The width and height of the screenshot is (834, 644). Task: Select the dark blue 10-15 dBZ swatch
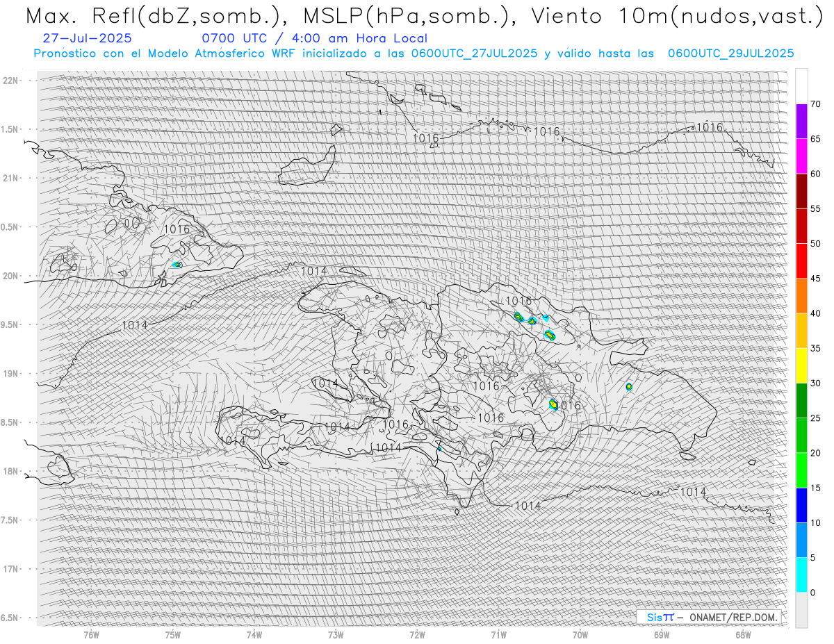click(x=801, y=505)
